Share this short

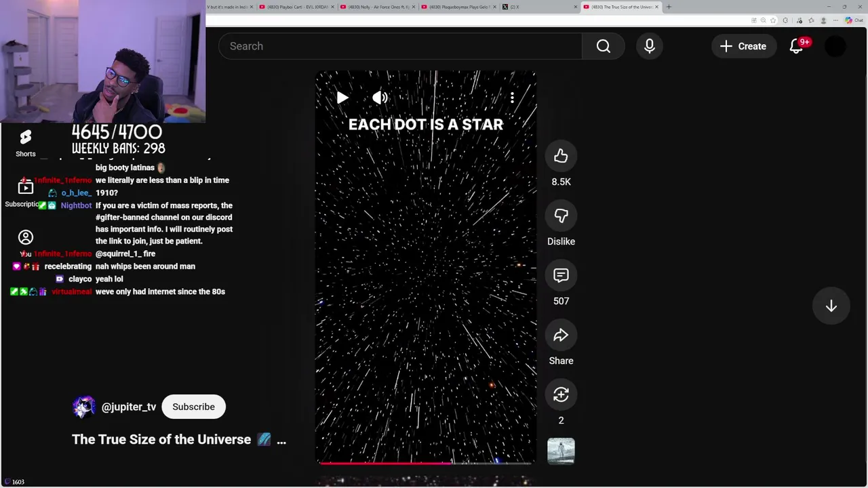tap(561, 335)
